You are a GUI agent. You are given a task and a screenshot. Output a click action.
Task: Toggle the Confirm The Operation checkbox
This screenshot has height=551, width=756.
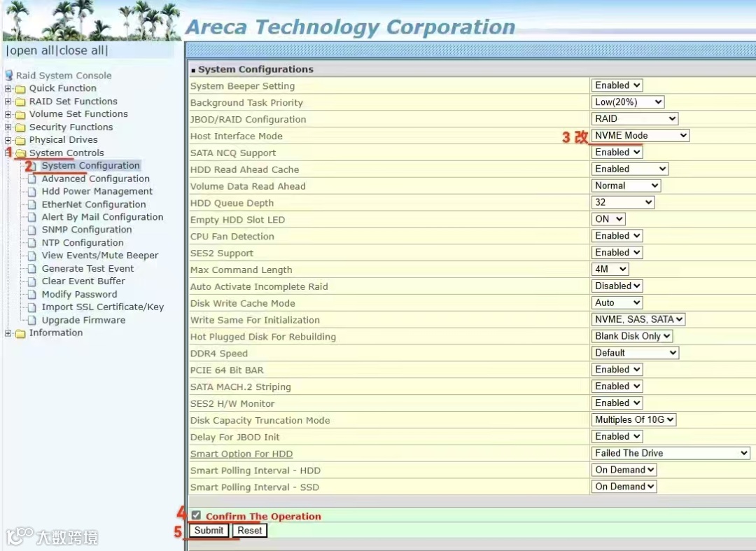tap(196, 515)
